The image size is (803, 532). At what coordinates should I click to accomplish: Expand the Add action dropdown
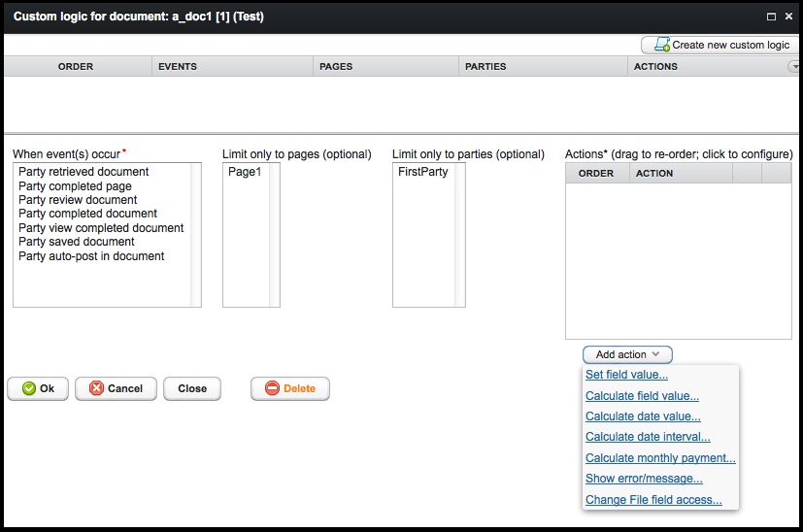[x=627, y=354]
